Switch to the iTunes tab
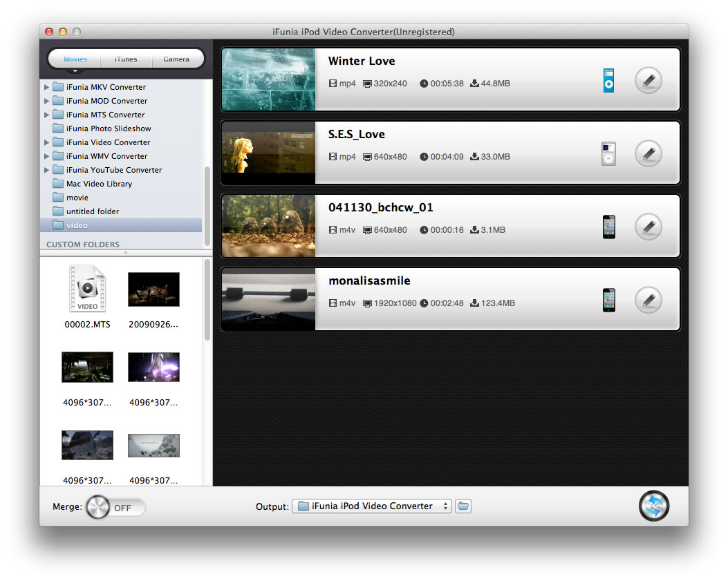 (x=126, y=59)
